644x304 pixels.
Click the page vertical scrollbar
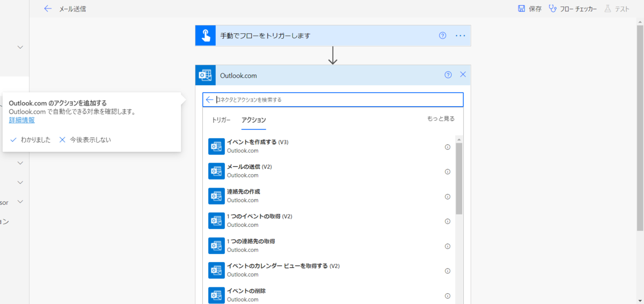tap(640, 129)
